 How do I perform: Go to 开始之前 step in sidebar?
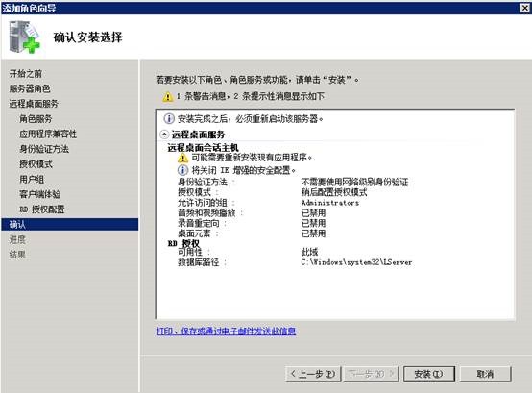(25, 74)
